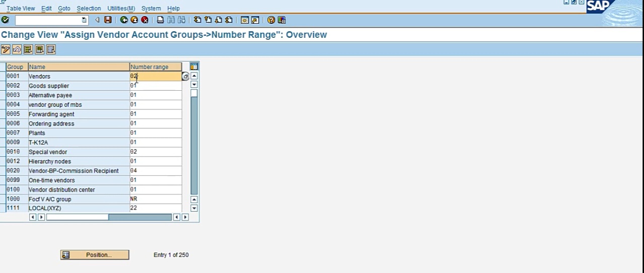Select row marker for group 1111
This screenshot has width=644, height=273.
3,208
